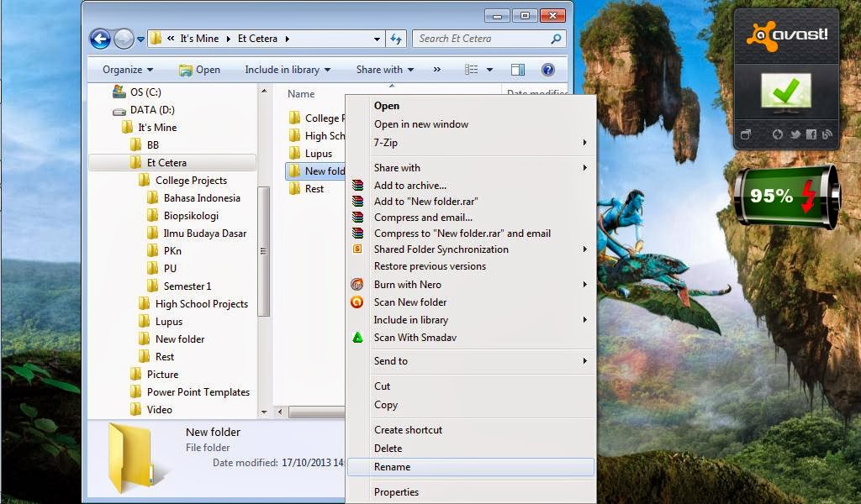This screenshot has height=504, width=861.
Task: Open the recent pages dropdown arrow
Action: 140,39
